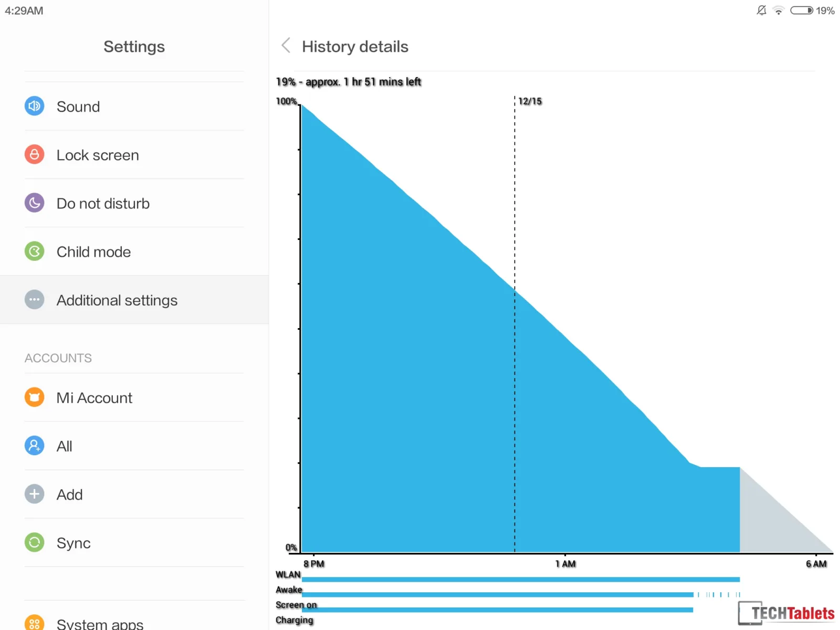Tap the WLAN activity bar

[x=521, y=580]
